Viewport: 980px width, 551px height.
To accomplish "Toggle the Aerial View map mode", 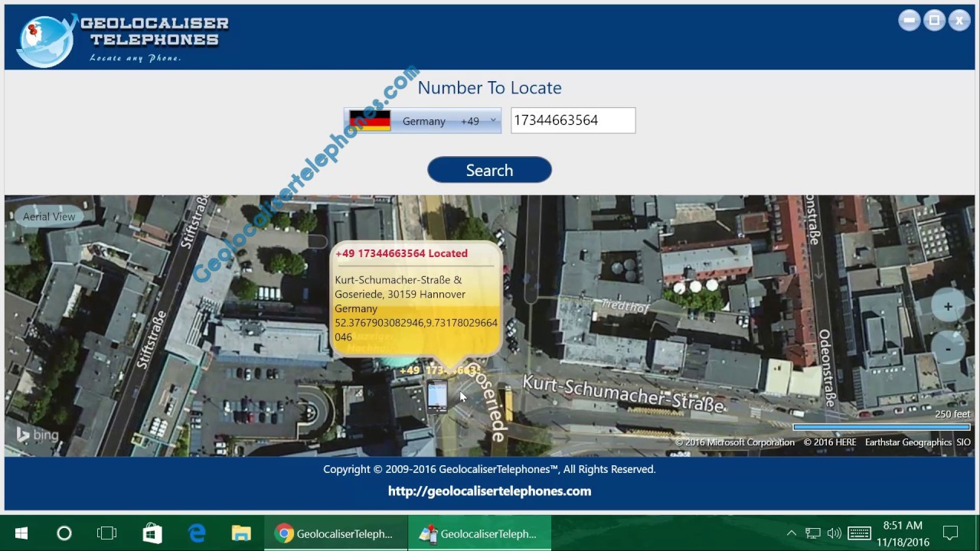I will 49,217.
